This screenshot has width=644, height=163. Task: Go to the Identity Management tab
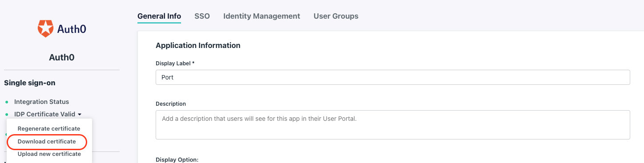pos(262,16)
